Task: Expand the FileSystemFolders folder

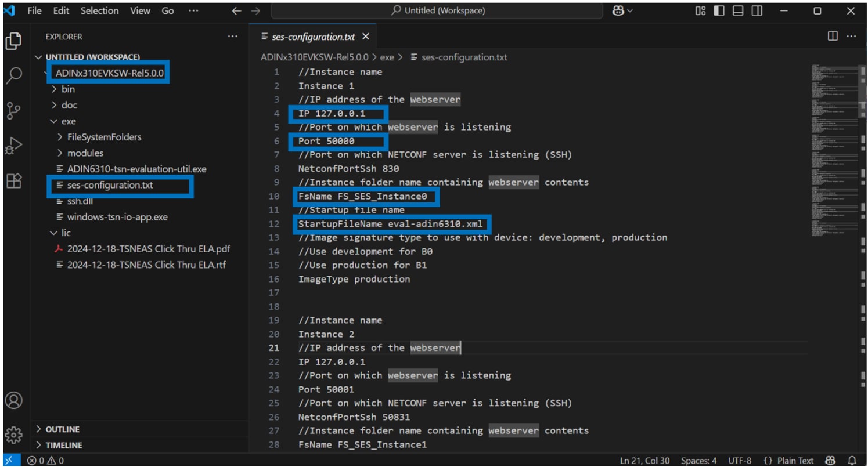Action: click(x=104, y=137)
